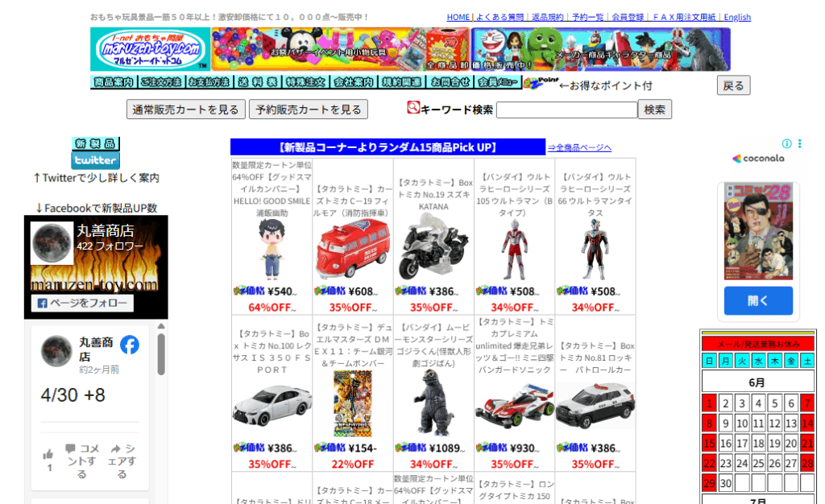Click the price icon next to ¥540
825x504 pixels.
(x=249, y=291)
